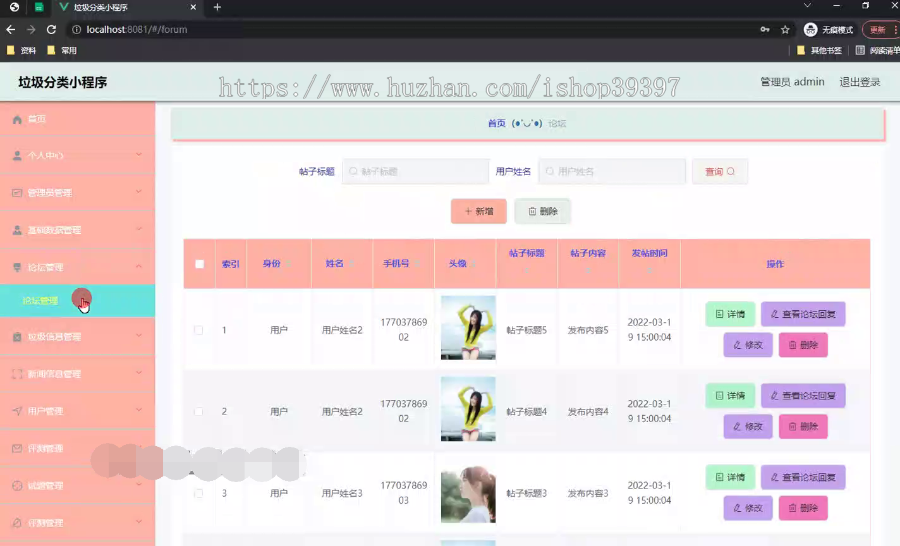Close the 垃圾分类小程序 browser tab
Viewport: 900px width, 546px height.
(193, 7)
